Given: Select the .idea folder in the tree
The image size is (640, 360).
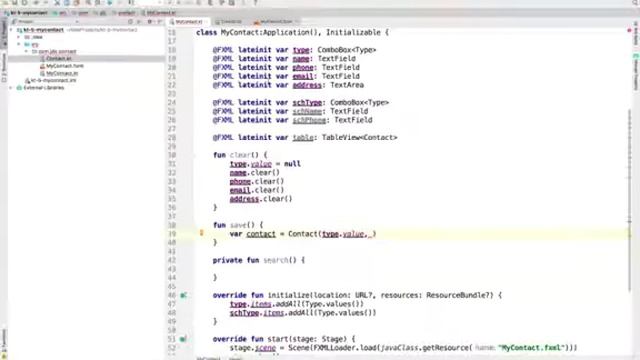Looking at the screenshot, I should click(33, 37).
